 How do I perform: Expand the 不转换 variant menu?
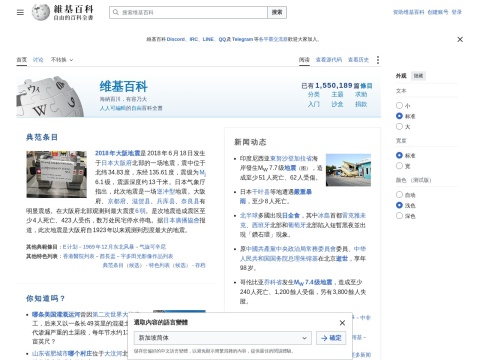pos(62,60)
